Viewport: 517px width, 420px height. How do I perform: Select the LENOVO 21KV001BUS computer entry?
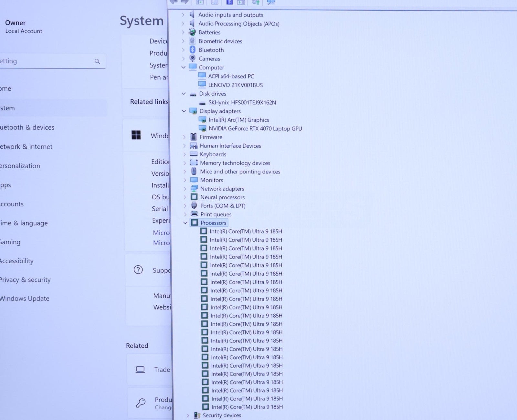coord(235,85)
